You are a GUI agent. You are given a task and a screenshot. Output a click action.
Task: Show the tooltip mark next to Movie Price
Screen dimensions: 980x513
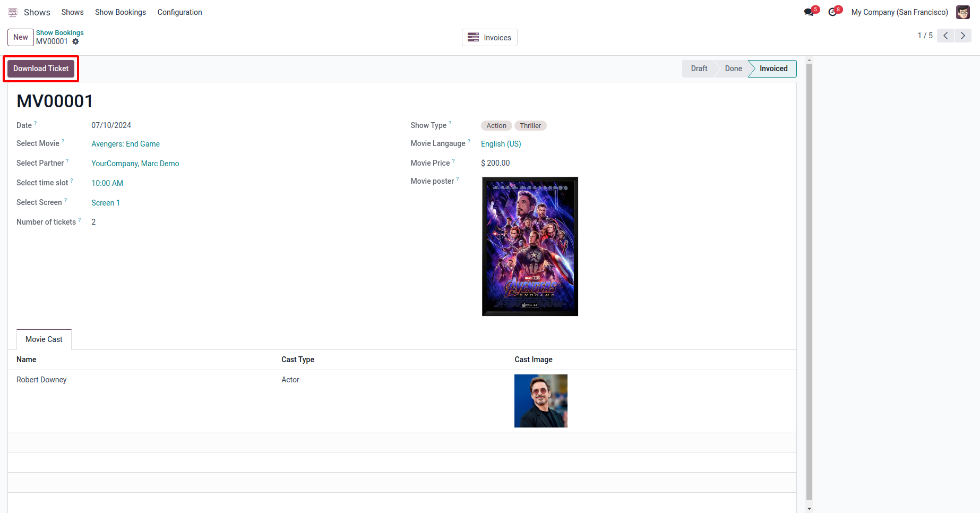tap(453, 161)
